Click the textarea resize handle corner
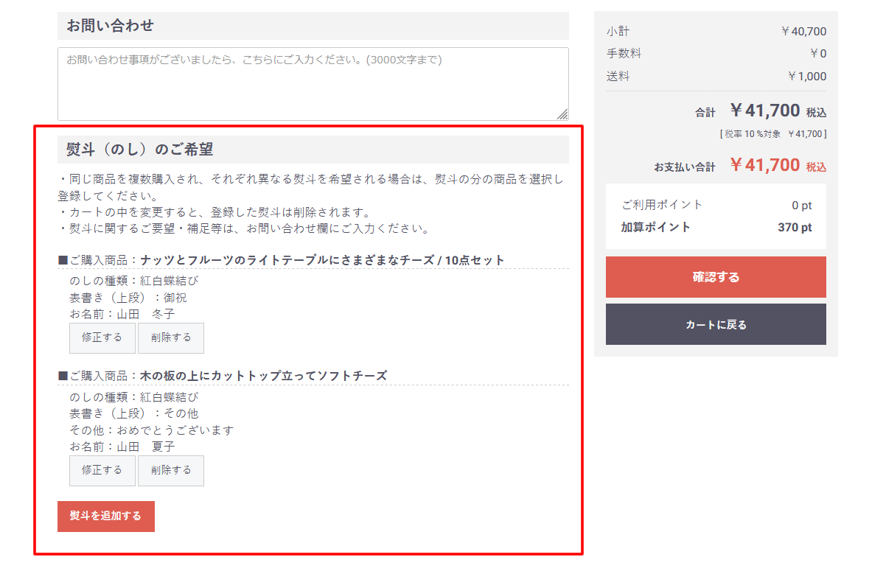Viewport: 886px width, 588px height. pos(562,114)
